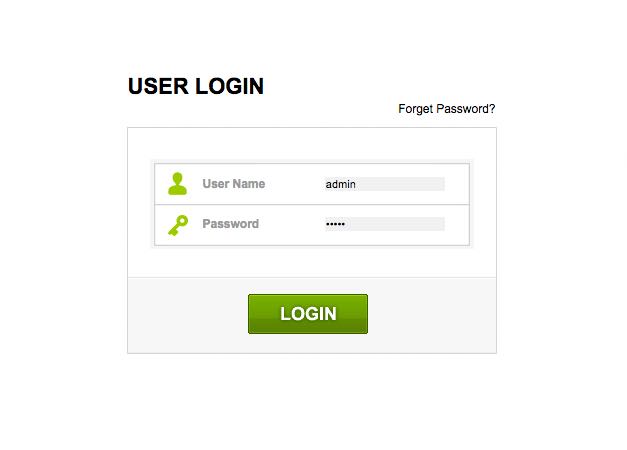Screen dimensions: 627x450
Task: Click the green user silhouette icon
Action: [x=177, y=184]
